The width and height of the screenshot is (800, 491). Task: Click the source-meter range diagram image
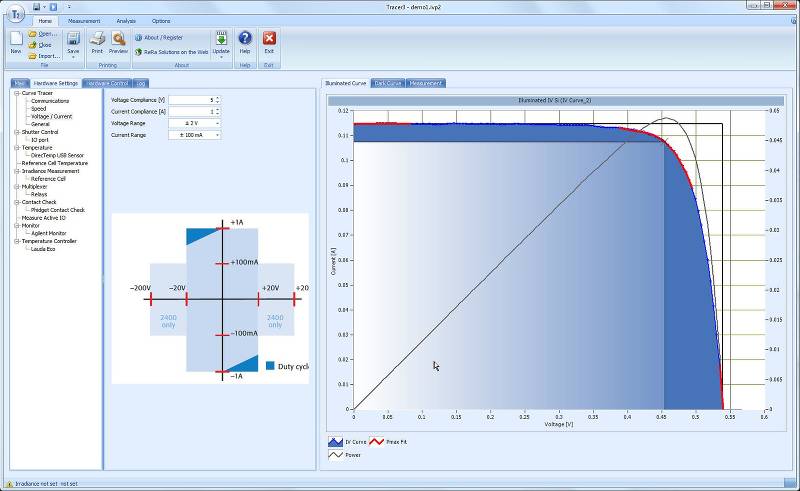point(210,299)
